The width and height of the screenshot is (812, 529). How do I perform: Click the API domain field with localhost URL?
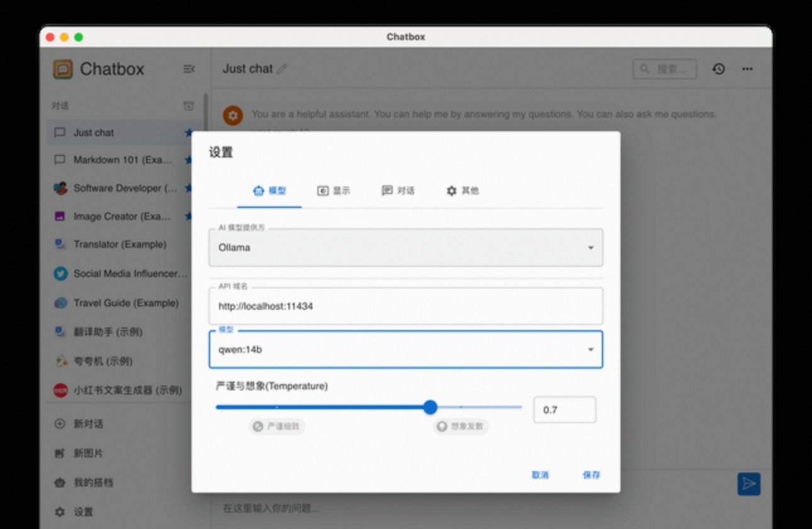(x=405, y=307)
